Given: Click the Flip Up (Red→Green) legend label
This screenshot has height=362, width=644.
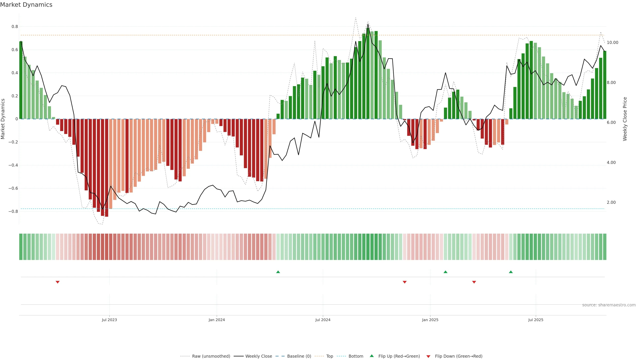Looking at the screenshot, I should 399,356.
